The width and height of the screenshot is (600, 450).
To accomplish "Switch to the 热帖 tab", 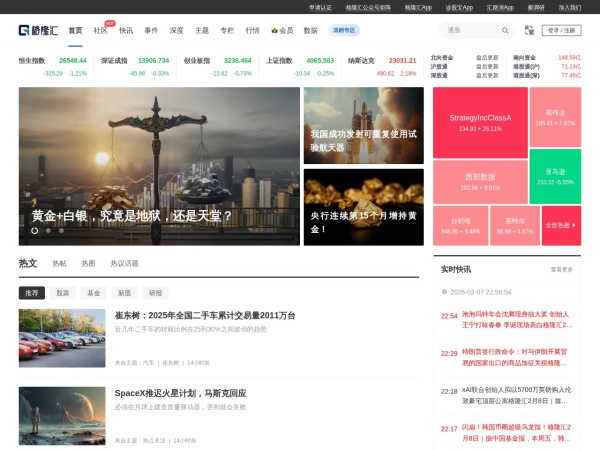I will 60,264.
